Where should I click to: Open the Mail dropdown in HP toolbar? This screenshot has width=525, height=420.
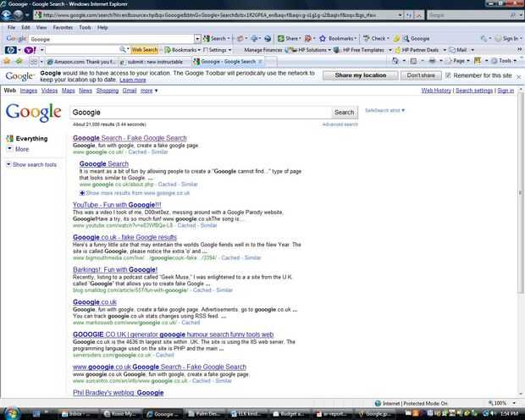coord(461,50)
